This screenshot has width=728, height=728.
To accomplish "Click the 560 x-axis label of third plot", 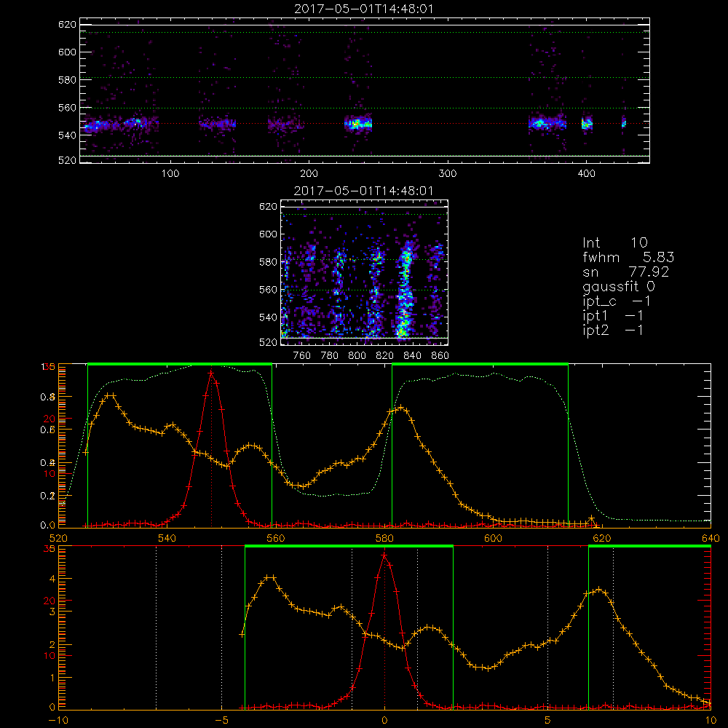I will pos(276,538).
